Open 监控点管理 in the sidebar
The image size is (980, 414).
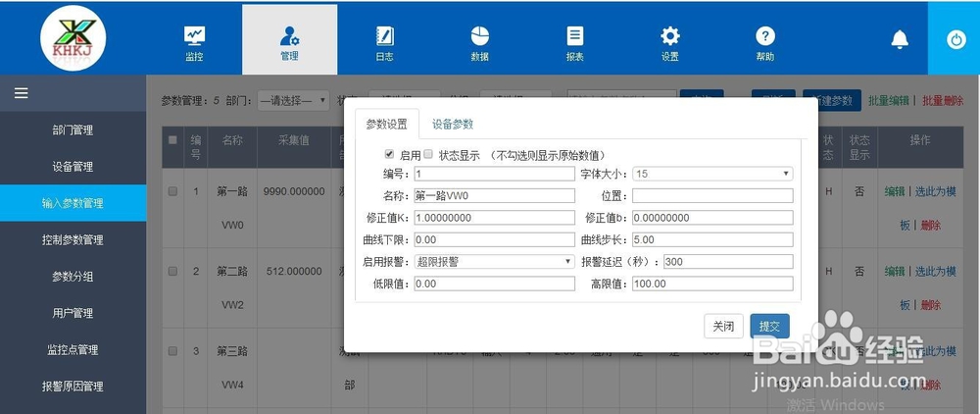73,349
